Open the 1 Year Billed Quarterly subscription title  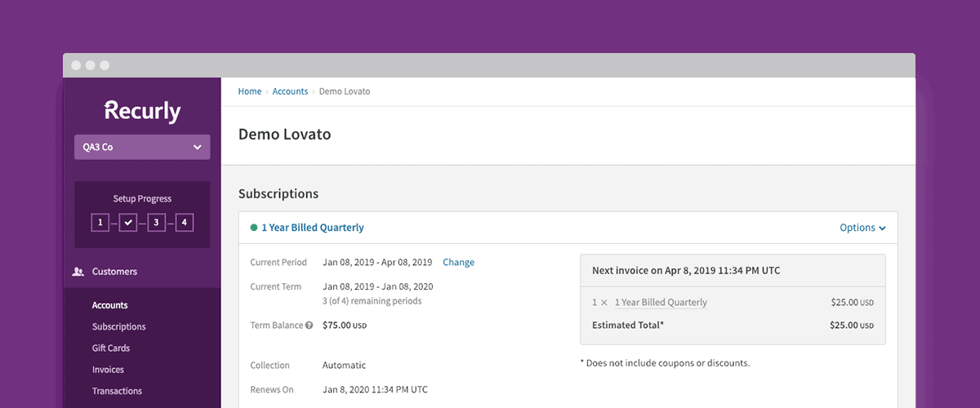(313, 228)
